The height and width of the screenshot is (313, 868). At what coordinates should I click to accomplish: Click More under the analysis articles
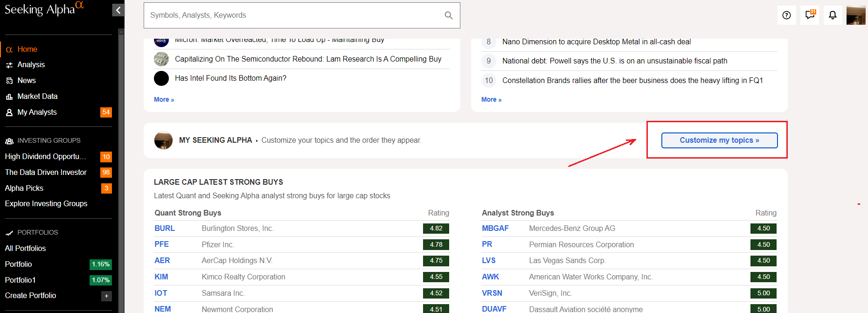click(x=164, y=99)
